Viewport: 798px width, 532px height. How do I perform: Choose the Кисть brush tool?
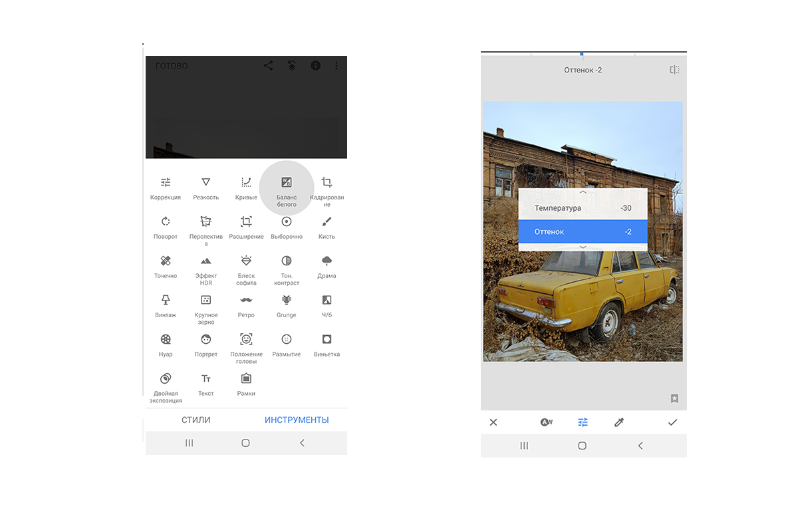327,227
